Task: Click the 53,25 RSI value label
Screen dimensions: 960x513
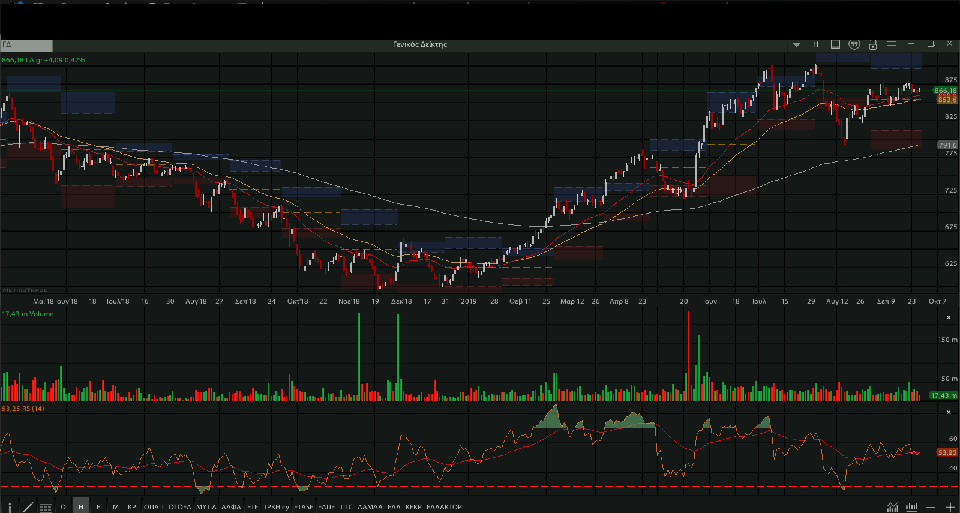Action: pyautogui.click(x=947, y=452)
